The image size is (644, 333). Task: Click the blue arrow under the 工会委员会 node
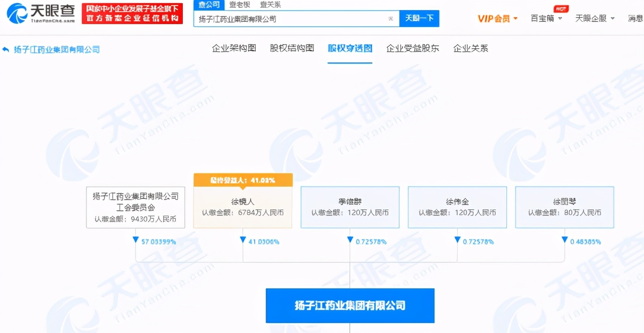pos(135,240)
